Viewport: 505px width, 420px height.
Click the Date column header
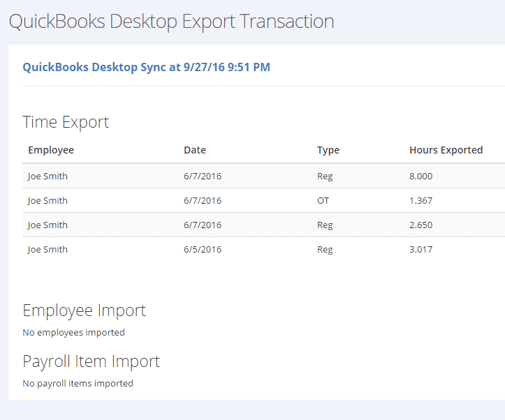coord(195,150)
